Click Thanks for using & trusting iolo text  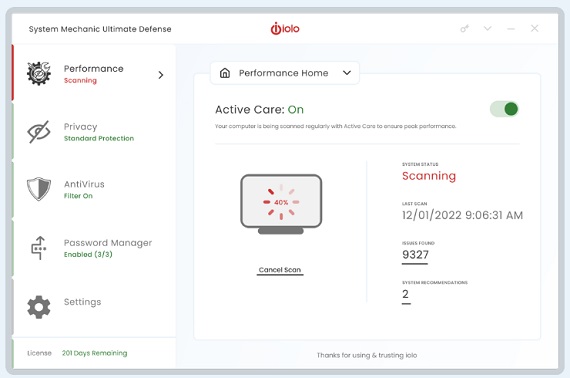367,355
